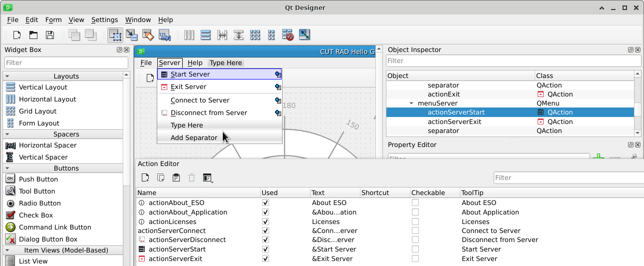The width and height of the screenshot is (644, 266).
Task: Click the Adjust Size toolbar icon
Action: (305, 35)
